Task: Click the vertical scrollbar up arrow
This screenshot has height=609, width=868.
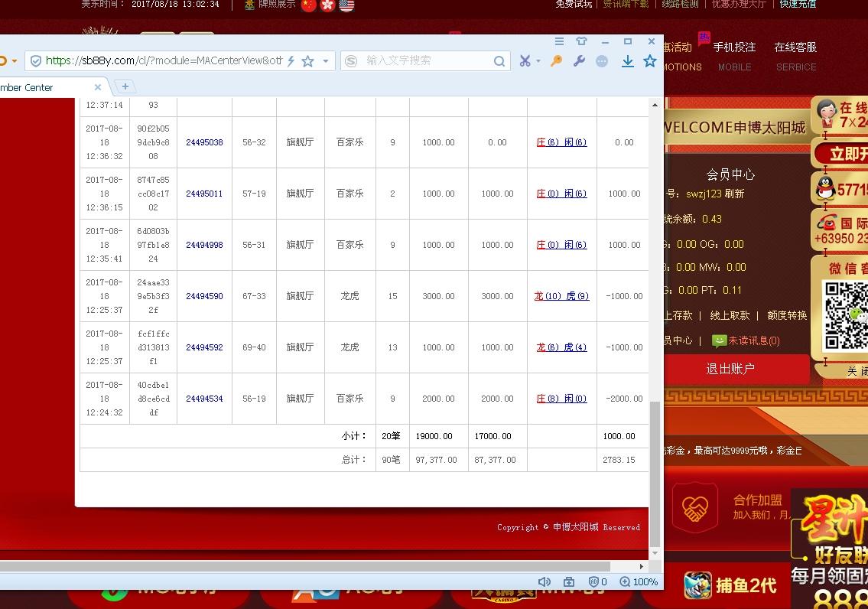Action: [x=655, y=105]
